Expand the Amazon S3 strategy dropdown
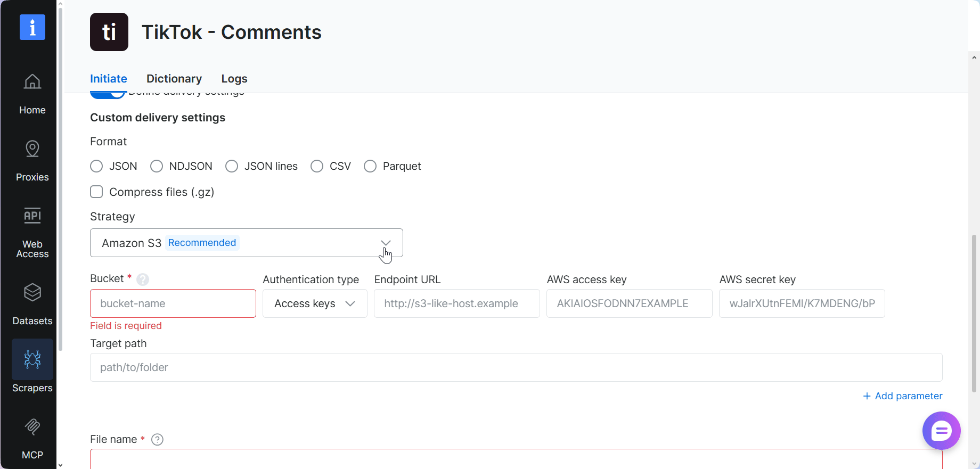 coord(247,243)
